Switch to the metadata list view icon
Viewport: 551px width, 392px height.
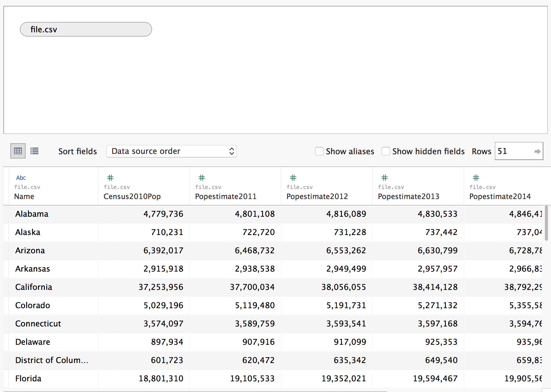(x=34, y=151)
